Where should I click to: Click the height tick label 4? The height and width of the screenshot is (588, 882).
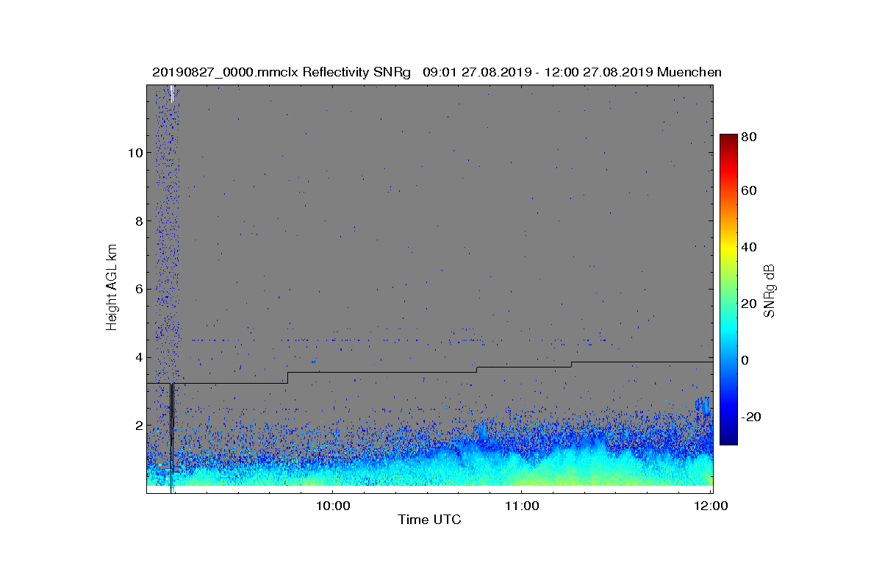137,357
